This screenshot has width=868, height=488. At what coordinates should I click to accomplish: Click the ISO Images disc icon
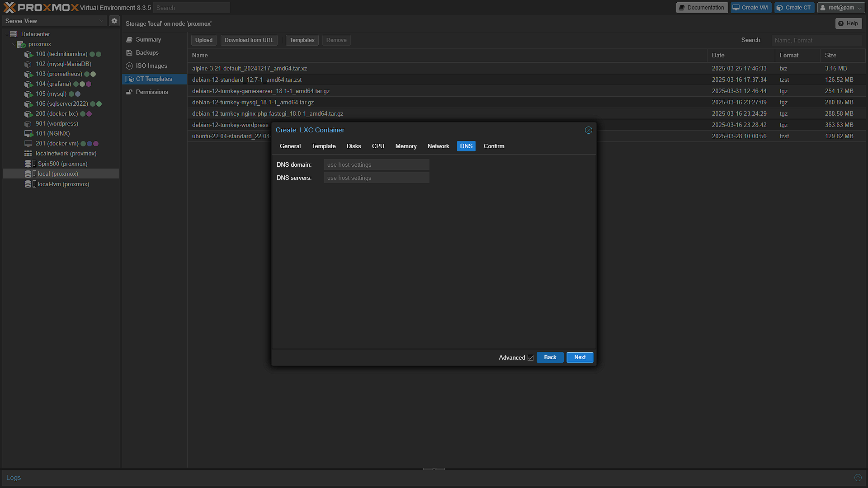[x=129, y=66]
